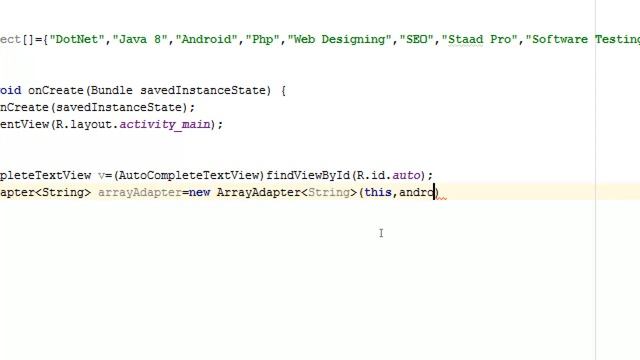640x360 pixels.
Task: Click activity_main layout reference
Action: [165, 124]
